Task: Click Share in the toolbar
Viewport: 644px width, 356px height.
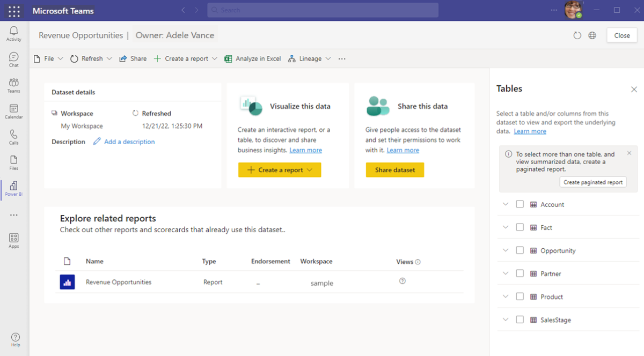Action: click(133, 59)
